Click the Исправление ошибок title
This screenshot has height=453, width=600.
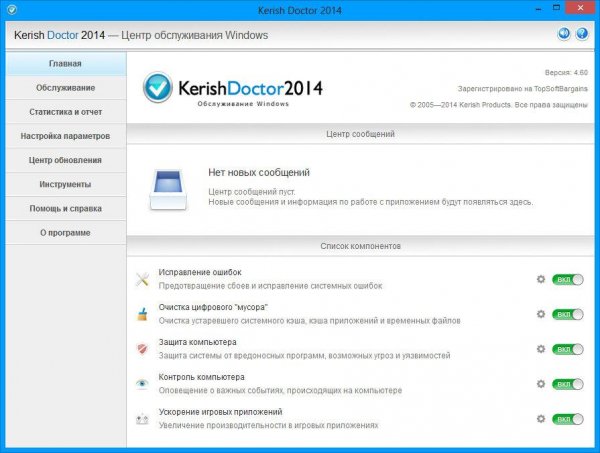tap(200, 272)
